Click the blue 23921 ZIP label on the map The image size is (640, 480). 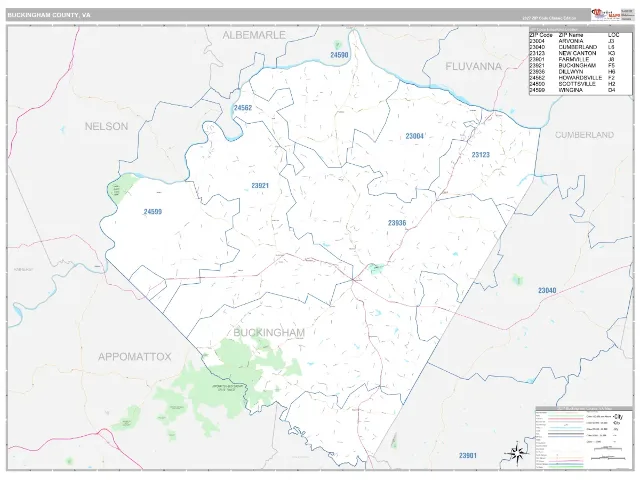pos(260,186)
